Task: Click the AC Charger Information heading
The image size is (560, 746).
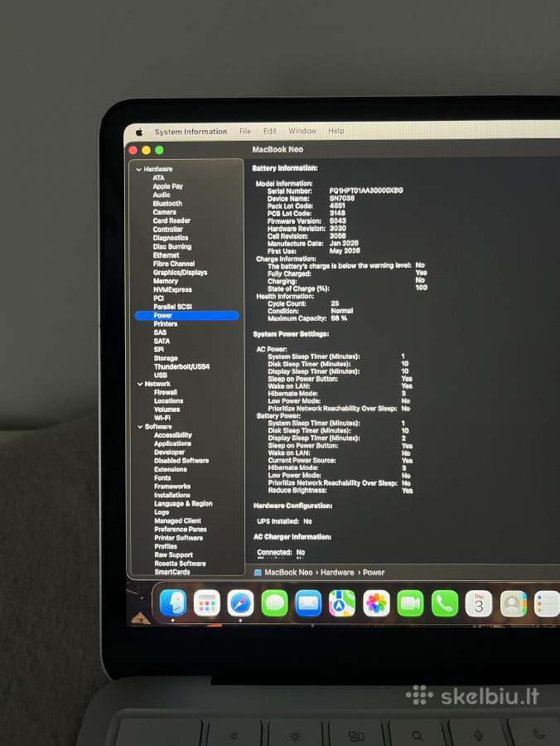Action: (x=292, y=536)
